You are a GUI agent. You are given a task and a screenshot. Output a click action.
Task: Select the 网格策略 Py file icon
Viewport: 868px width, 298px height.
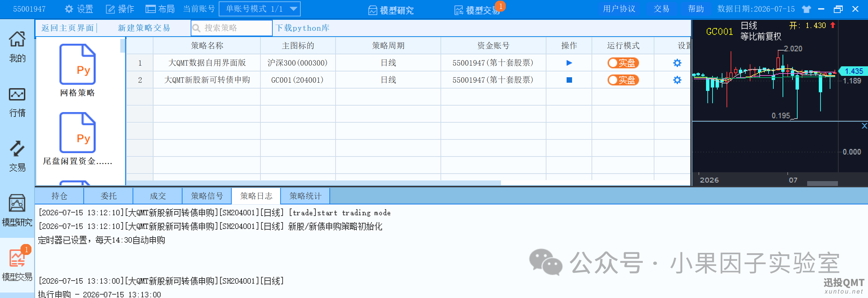tap(78, 64)
